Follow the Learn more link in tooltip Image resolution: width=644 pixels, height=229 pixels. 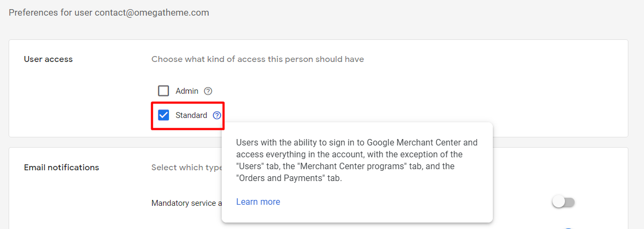258,202
